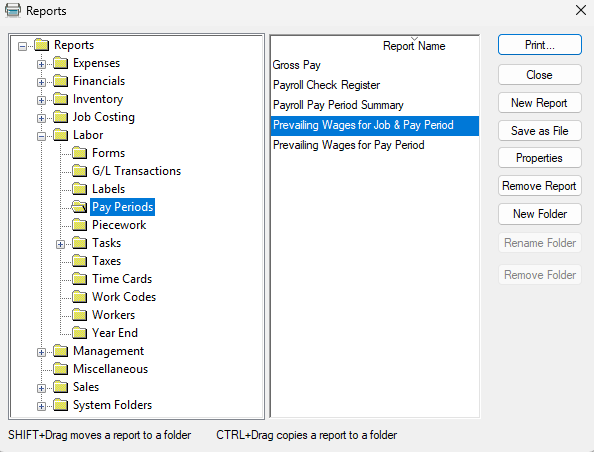Screen dimensions: 594x452
Task: Select the Miscellaneous folder icon
Action: (x=61, y=369)
